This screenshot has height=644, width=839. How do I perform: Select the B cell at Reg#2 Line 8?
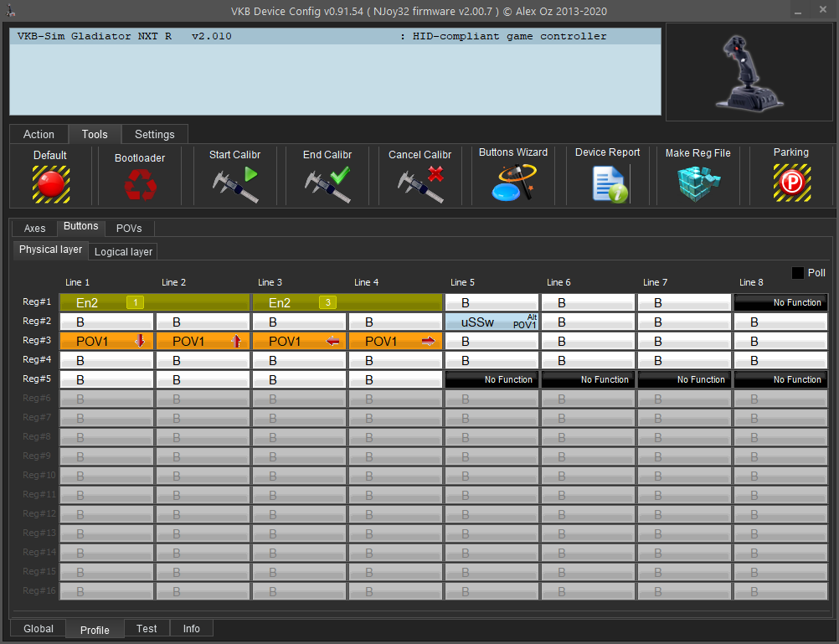pyautogui.click(x=780, y=322)
